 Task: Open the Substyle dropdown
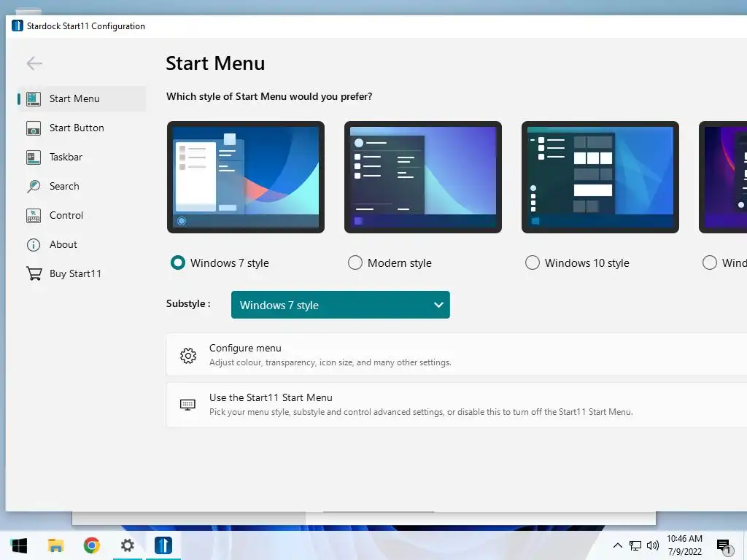[x=340, y=305]
